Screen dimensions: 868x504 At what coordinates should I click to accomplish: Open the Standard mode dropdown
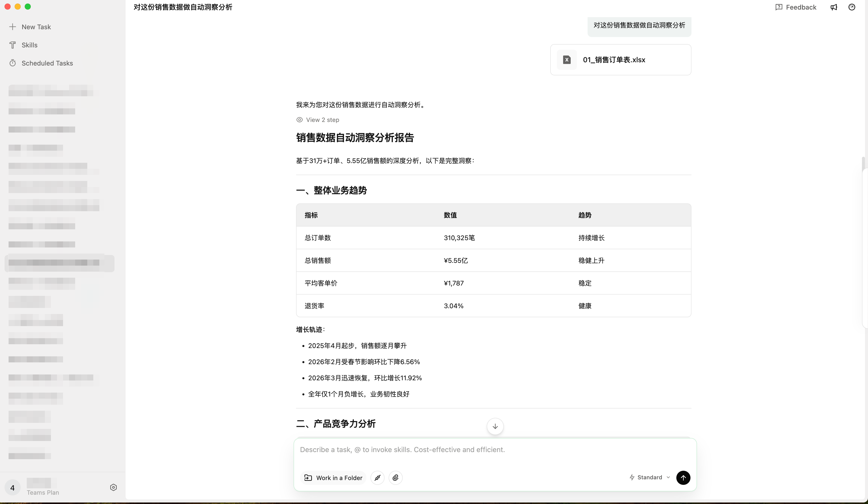(x=650, y=477)
